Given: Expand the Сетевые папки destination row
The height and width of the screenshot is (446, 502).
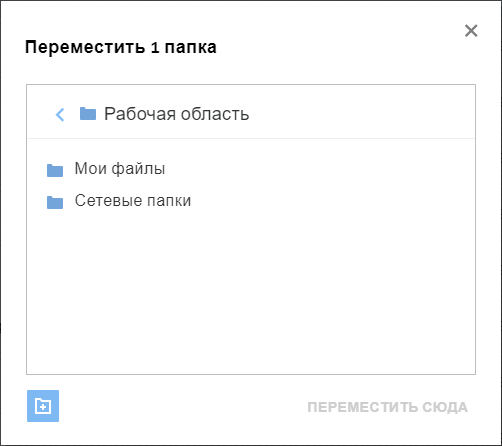Looking at the screenshot, I should pyautogui.click(x=251, y=201).
